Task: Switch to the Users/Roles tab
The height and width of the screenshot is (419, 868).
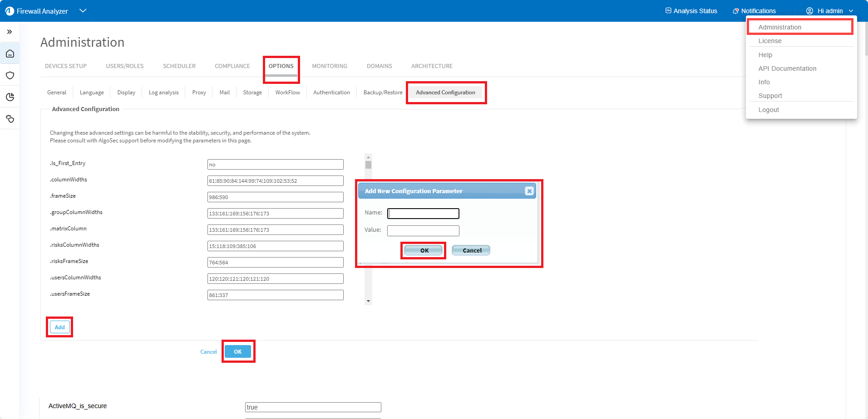Action: tap(124, 66)
